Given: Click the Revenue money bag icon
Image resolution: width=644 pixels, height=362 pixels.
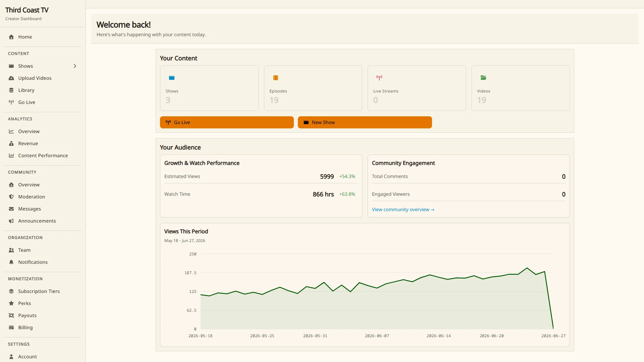Looking at the screenshot, I should [11, 143].
